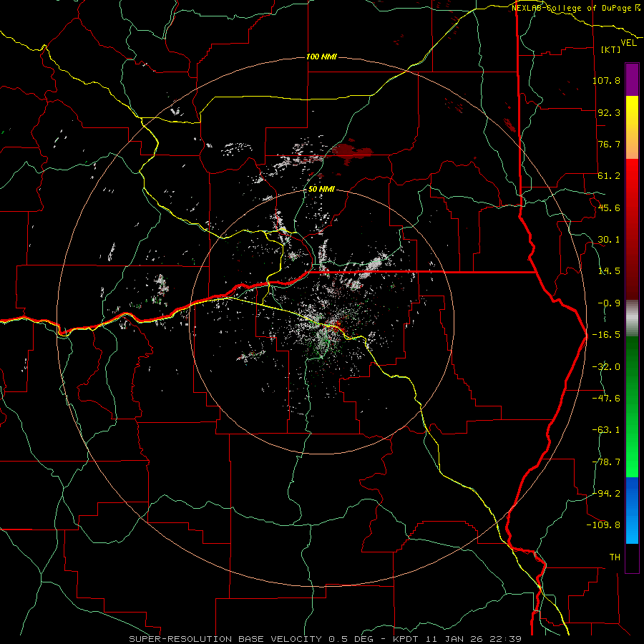Select the -0.9 legend value
Image resolution: width=644 pixels, height=644 pixels.
coord(609,303)
